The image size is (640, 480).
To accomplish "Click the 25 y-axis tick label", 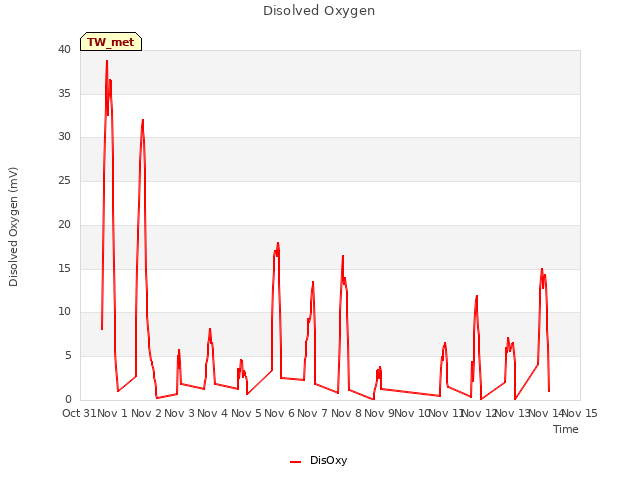I will pyautogui.click(x=64, y=180).
